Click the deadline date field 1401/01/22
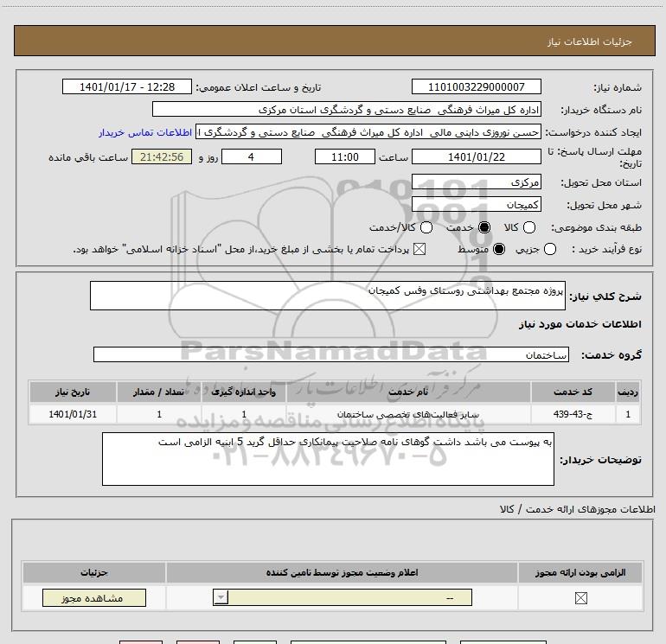The height and width of the screenshot is (644, 666). 476,157
